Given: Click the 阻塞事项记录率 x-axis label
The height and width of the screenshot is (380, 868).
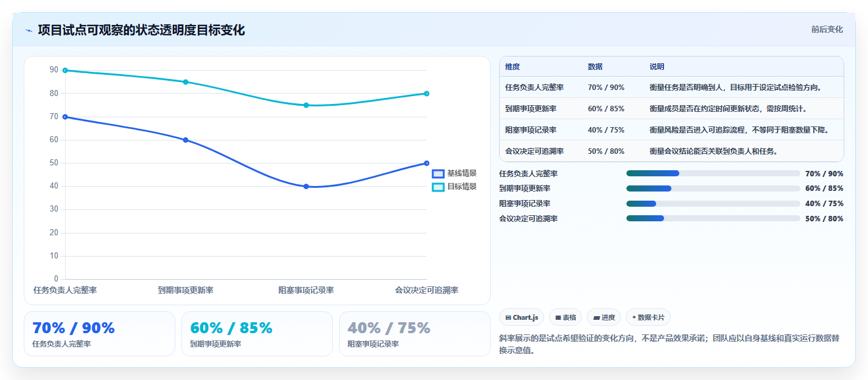Looking at the screenshot, I should (x=306, y=291).
